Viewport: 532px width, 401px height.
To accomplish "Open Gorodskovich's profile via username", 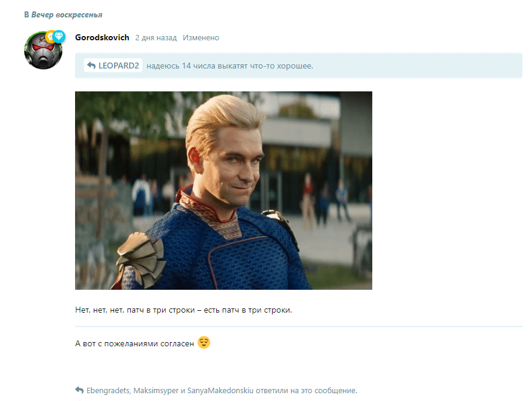I will tap(102, 37).
